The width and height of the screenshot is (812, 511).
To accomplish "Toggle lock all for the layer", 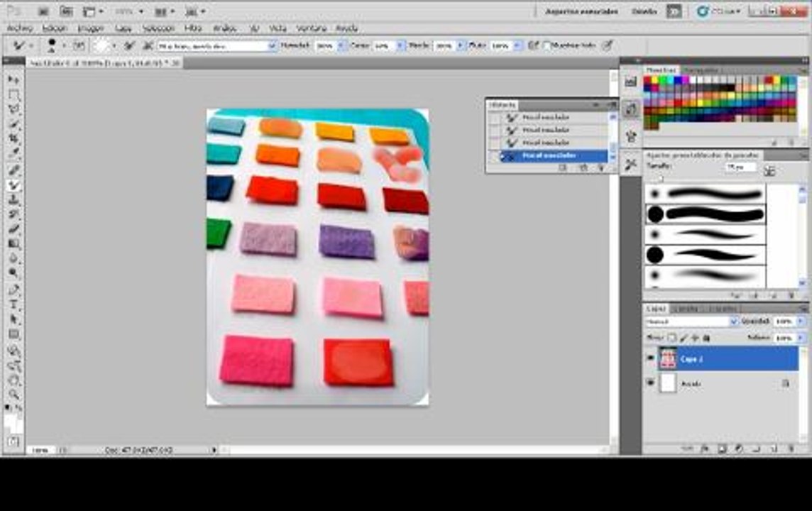I will pos(706,338).
